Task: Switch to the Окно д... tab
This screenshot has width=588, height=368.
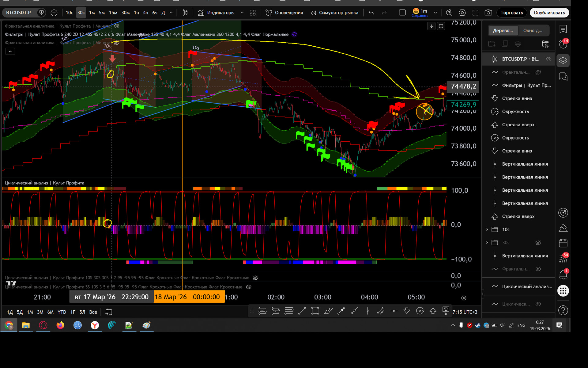Action: pos(533,30)
